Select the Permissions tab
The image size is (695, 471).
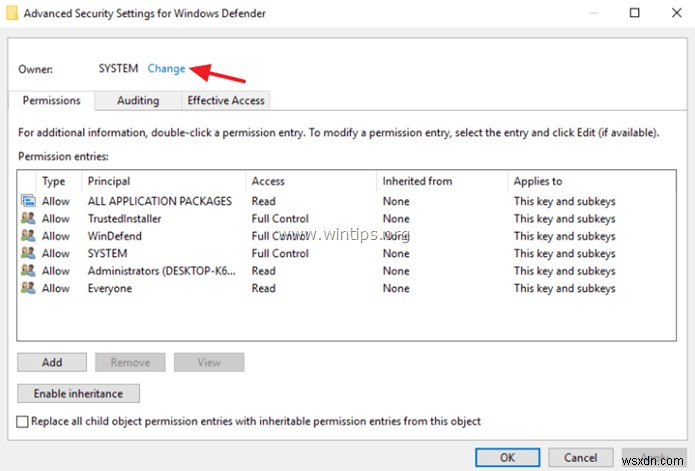52,100
